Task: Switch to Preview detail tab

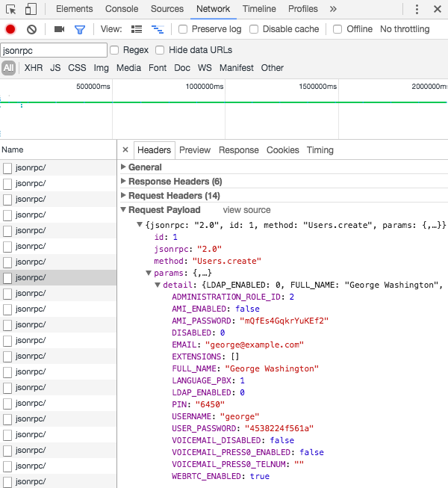Action: pos(195,150)
